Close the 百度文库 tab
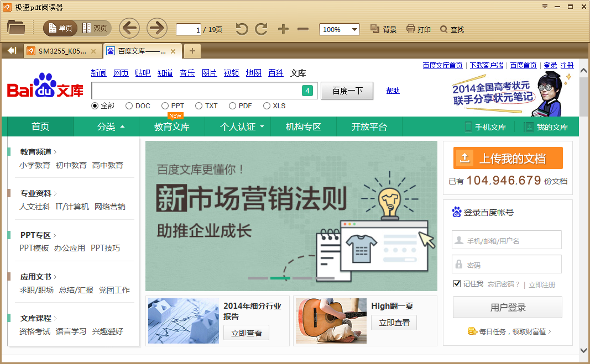Image resolution: width=590 pixels, height=364 pixels. 173,51
